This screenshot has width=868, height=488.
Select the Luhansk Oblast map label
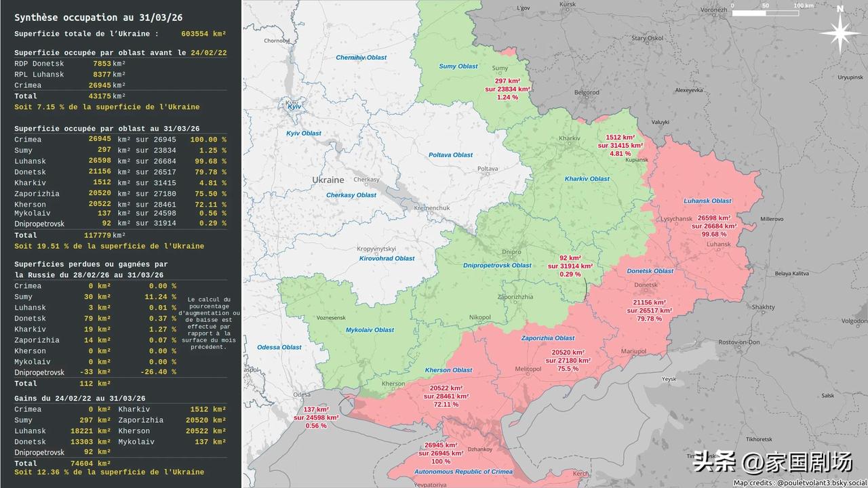pos(707,201)
